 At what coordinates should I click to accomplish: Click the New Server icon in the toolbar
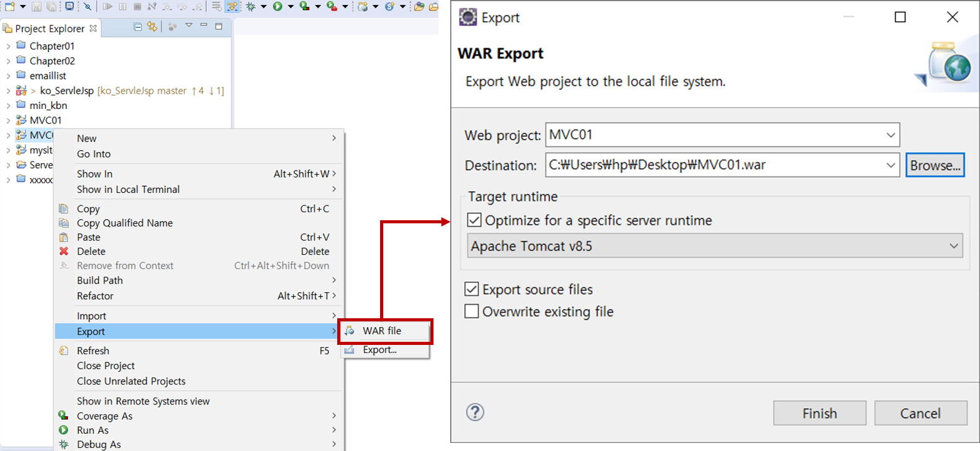pos(363,6)
